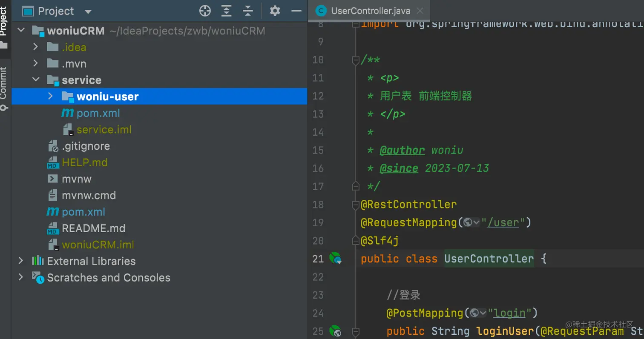Click the Scratches and Consoles clock icon

[38, 278]
